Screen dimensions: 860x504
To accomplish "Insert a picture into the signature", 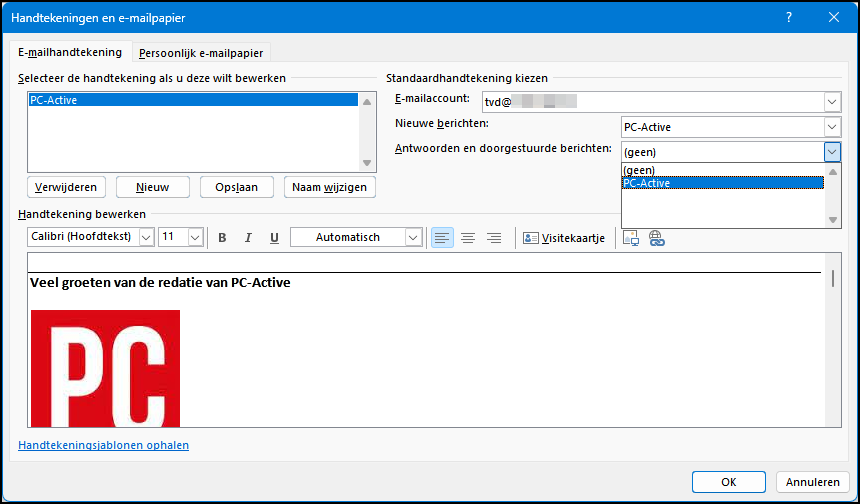I will click(x=631, y=238).
